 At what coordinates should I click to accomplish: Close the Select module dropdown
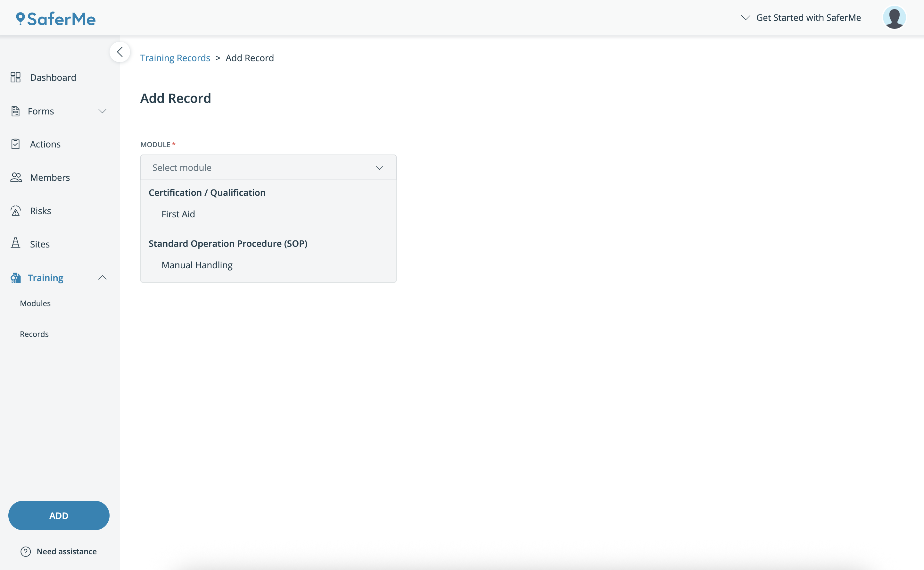point(379,168)
